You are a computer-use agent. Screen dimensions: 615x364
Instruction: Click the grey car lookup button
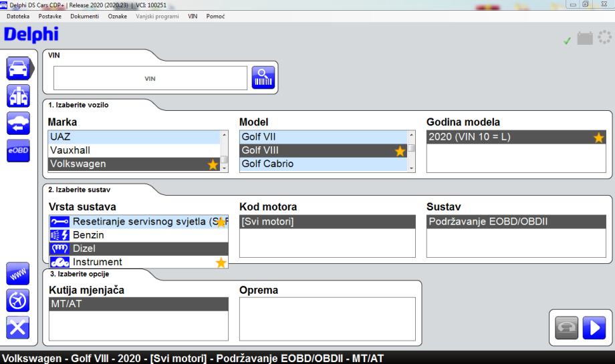(567, 327)
